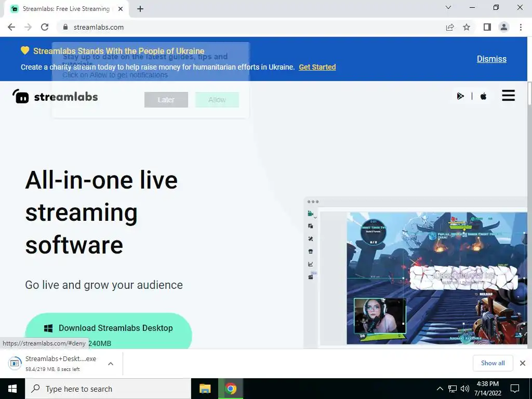Show hidden system tray icons
The width and height of the screenshot is (532, 399).
point(440,389)
